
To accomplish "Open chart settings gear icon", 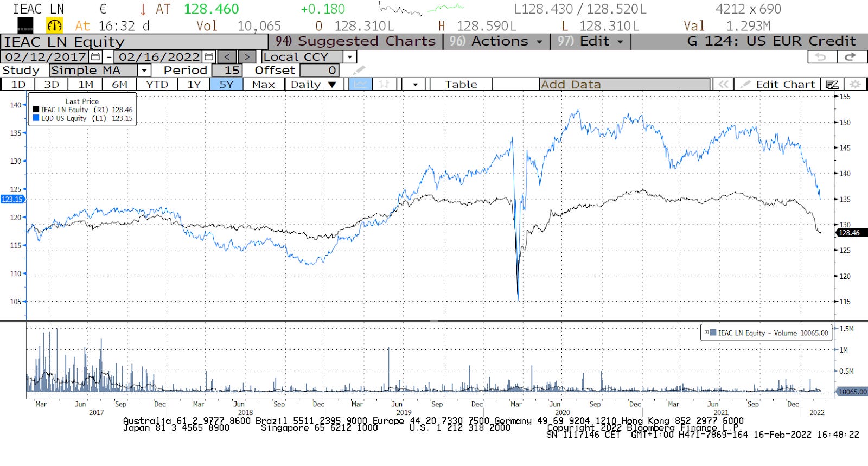I will 855,85.
